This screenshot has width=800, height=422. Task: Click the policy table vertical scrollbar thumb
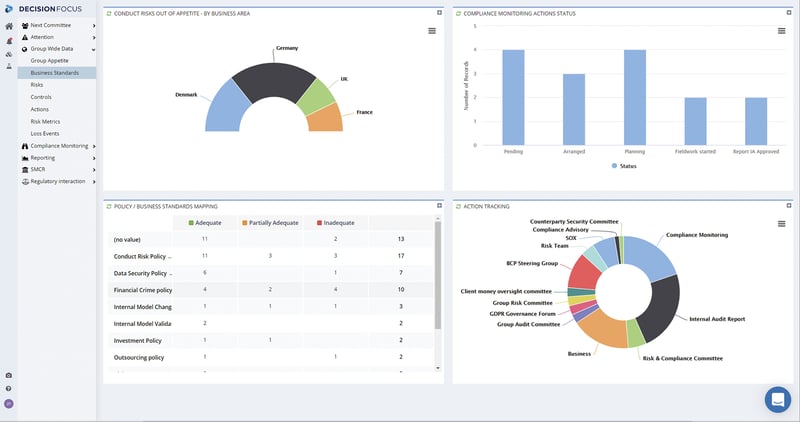click(x=438, y=275)
